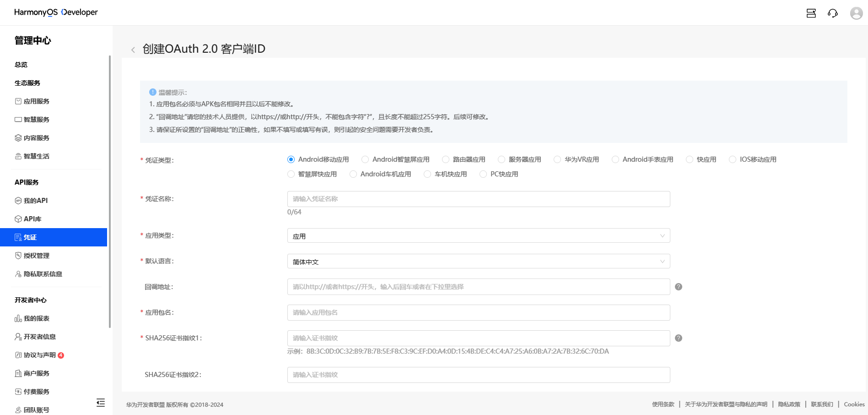Navigate to 总览 in the sidebar
The width and height of the screenshot is (868, 415).
tap(21, 65)
